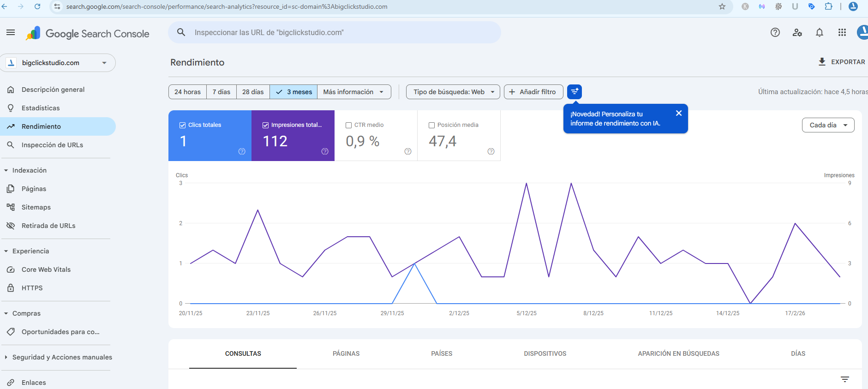
Task: Expand Tipo de búsqueda: Web dropdown
Action: point(453,92)
